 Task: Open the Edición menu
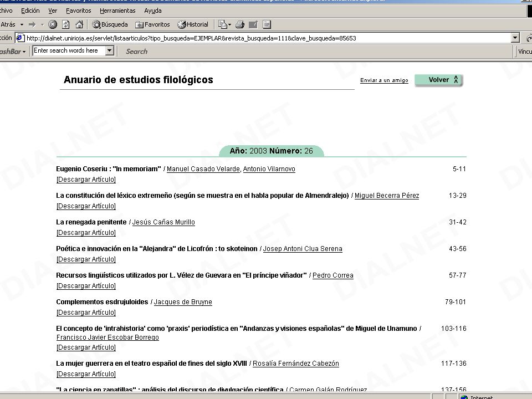[x=30, y=11]
